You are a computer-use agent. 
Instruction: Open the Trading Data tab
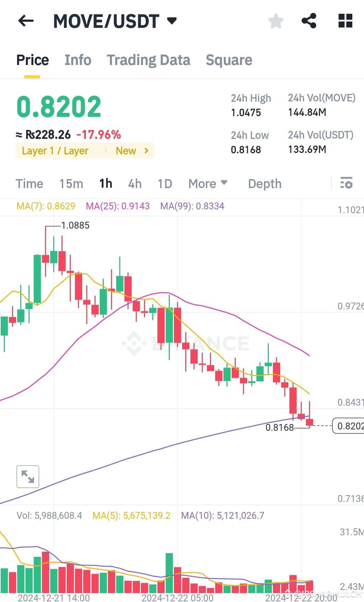(148, 60)
